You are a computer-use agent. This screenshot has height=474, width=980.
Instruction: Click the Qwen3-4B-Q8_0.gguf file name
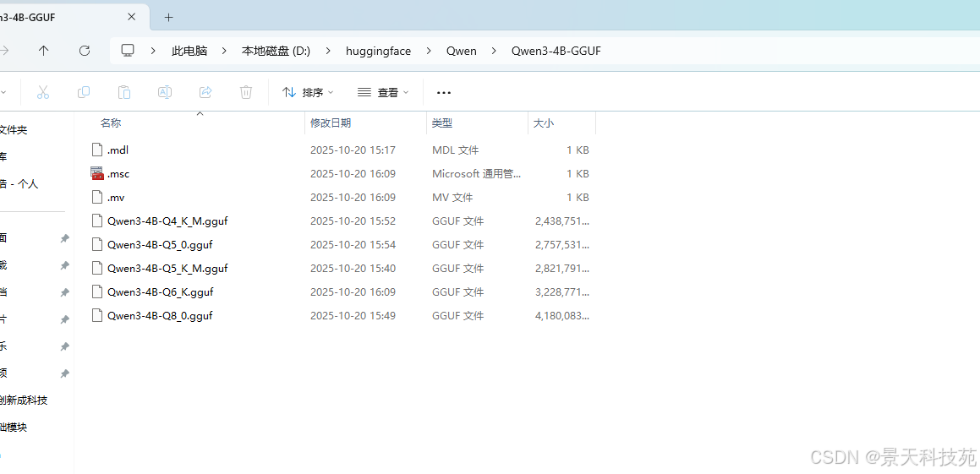click(x=160, y=316)
